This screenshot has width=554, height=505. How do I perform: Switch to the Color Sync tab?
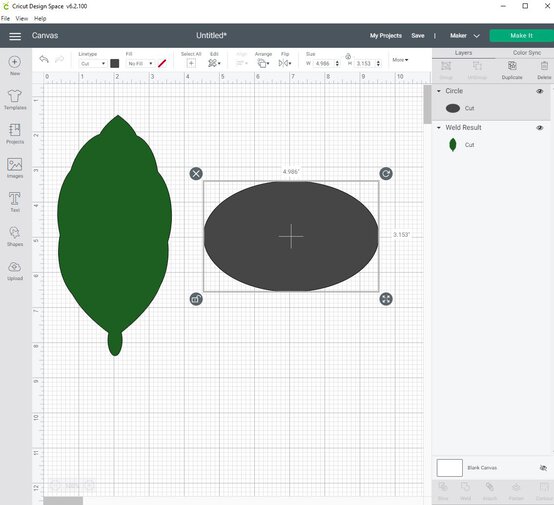(x=526, y=53)
